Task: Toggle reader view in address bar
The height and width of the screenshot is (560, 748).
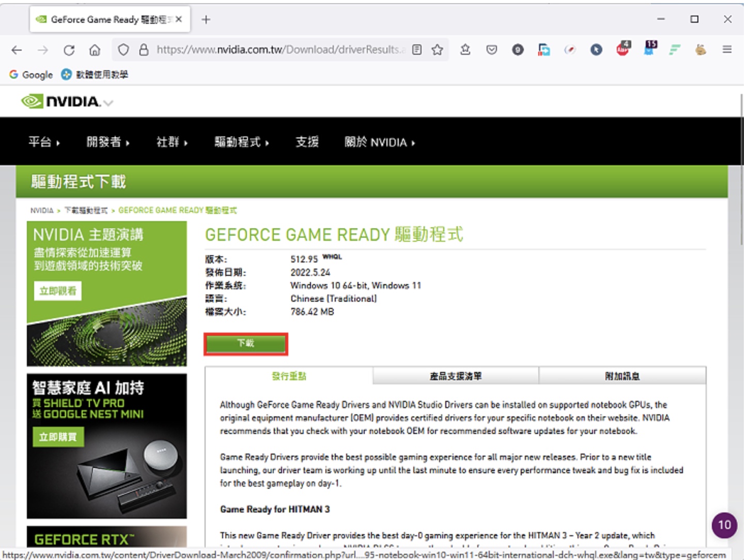Action: click(x=417, y=50)
